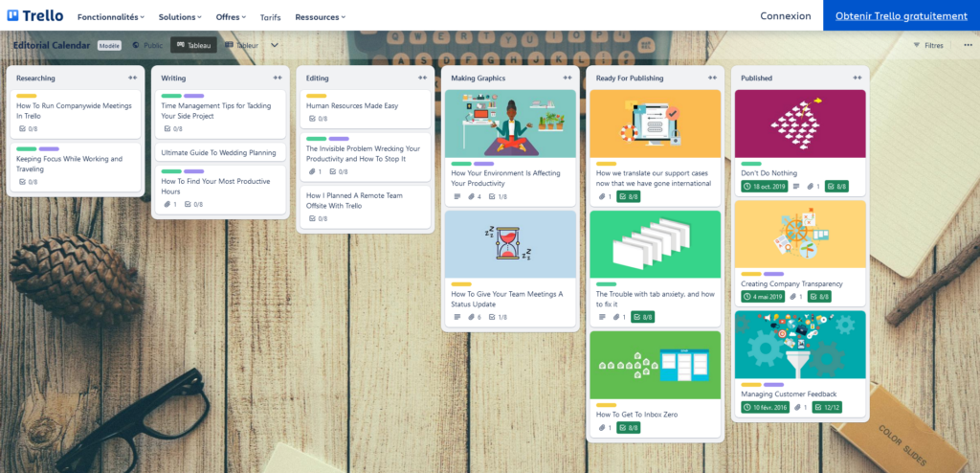
Task: Collapse the Published list
Action: [x=857, y=78]
